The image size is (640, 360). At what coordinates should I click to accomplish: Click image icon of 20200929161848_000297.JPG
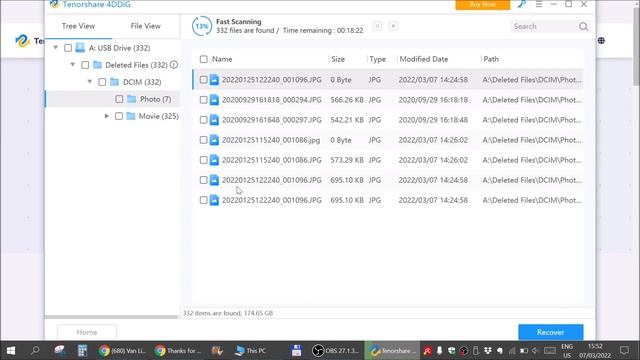point(214,120)
